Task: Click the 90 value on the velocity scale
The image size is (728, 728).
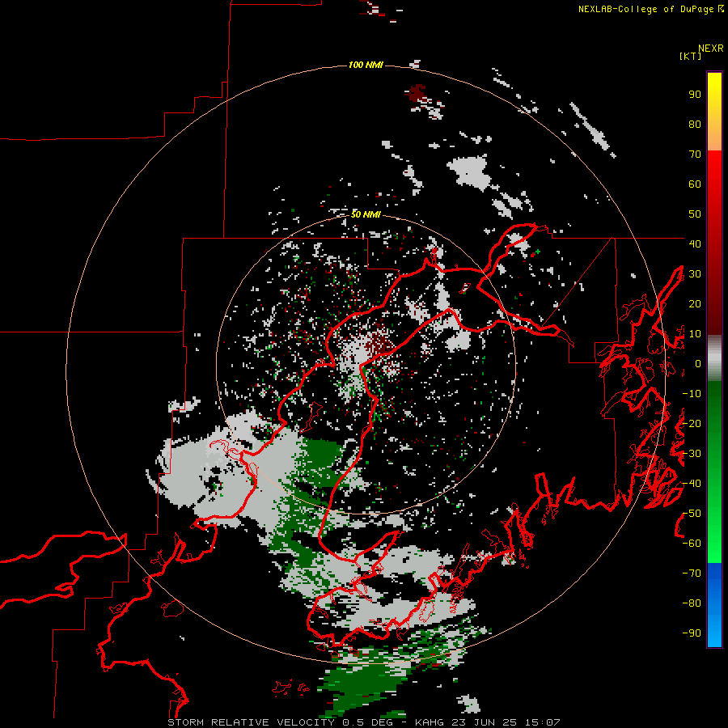Action: tap(695, 95)
